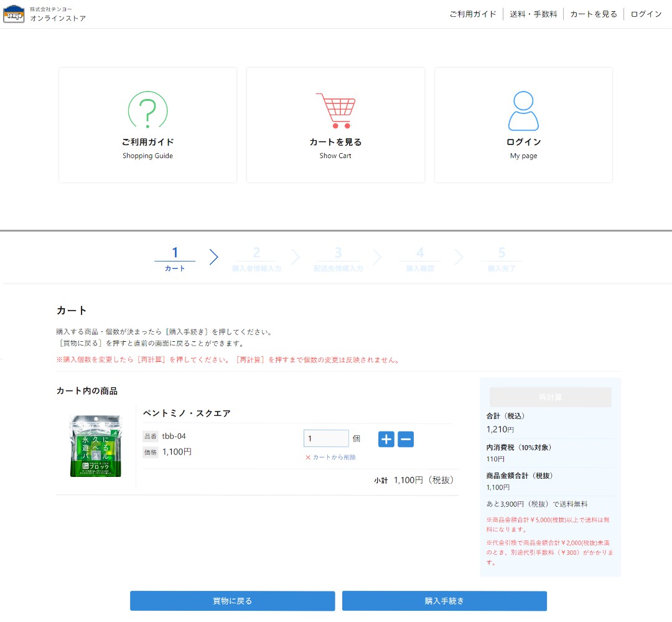Click 買物に戻る button

[232, 601]
